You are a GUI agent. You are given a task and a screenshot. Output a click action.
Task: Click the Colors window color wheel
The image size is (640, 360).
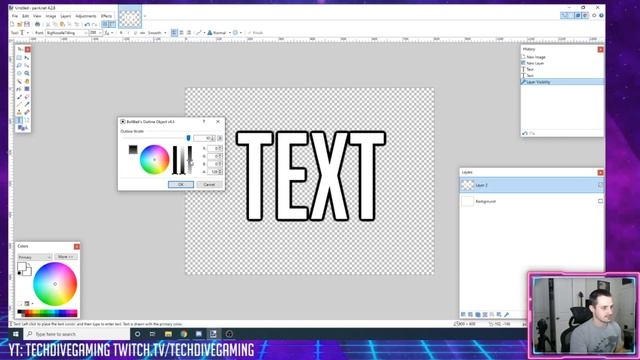(x=55, y=284)
